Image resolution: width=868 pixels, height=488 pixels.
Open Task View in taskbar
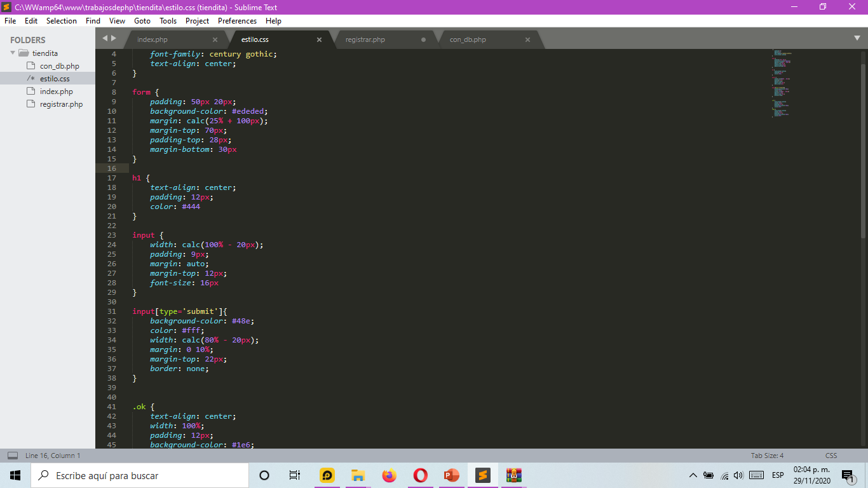point(294,475)
